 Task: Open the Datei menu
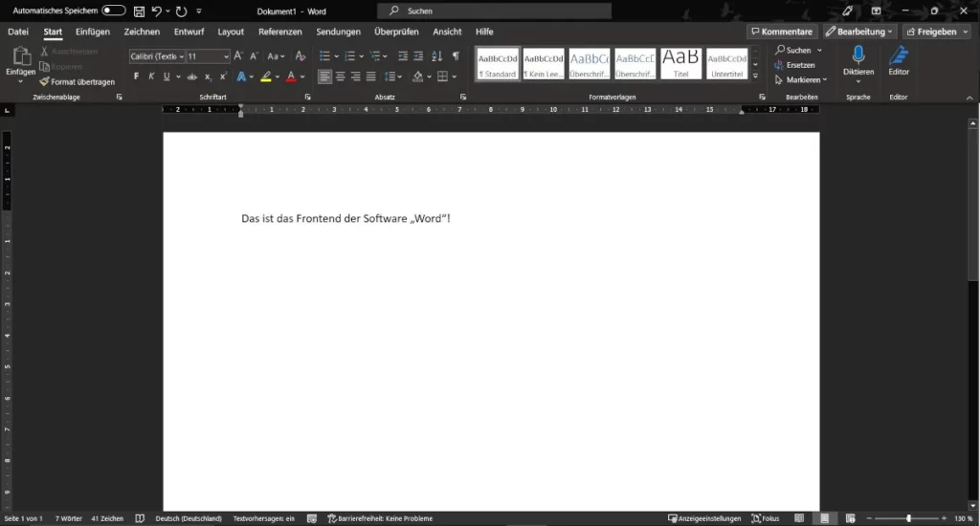[18, 32]
